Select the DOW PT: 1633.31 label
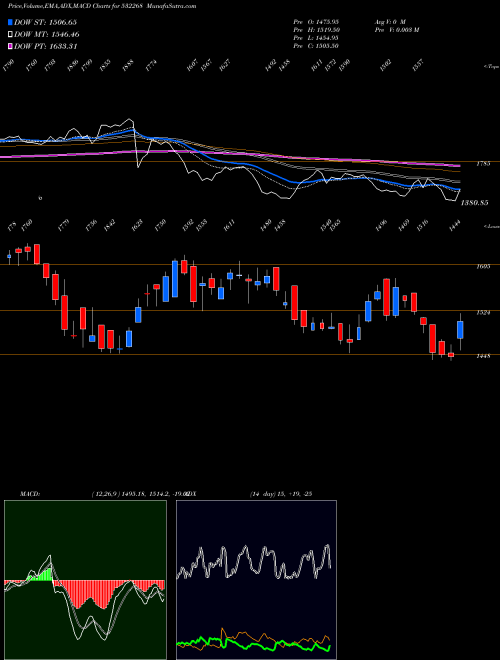This screenshot has width=500, height=660. (x=46, y=46)
